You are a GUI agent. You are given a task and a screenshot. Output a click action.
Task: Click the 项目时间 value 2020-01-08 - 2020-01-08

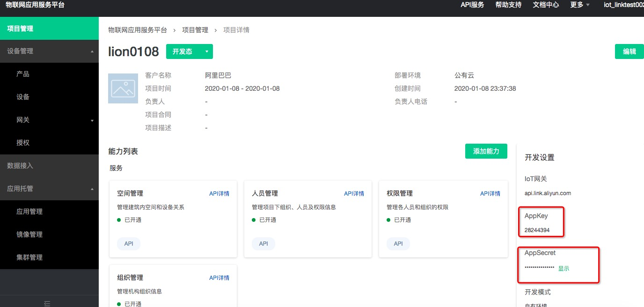click(242, 88)
